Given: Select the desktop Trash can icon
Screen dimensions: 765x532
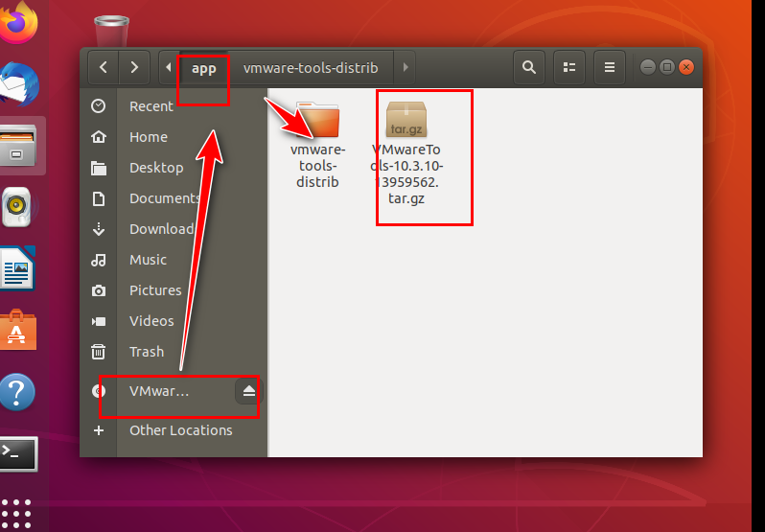Looking at the screenshot, I should point(112,31).
